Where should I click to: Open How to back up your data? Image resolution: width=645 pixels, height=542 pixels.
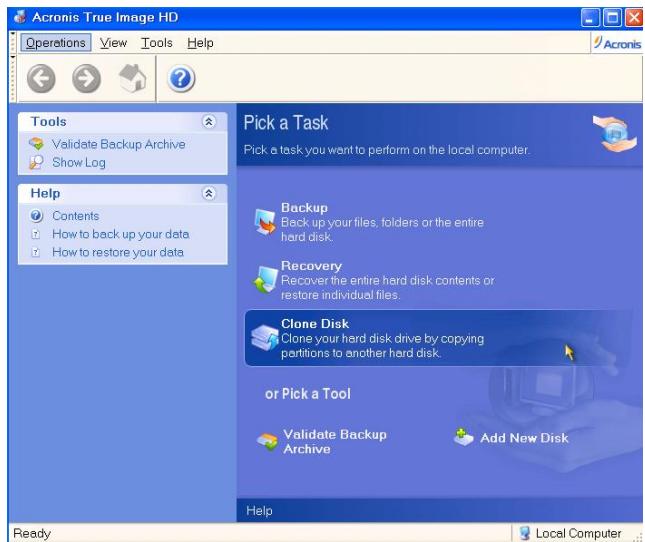point(121,234)
